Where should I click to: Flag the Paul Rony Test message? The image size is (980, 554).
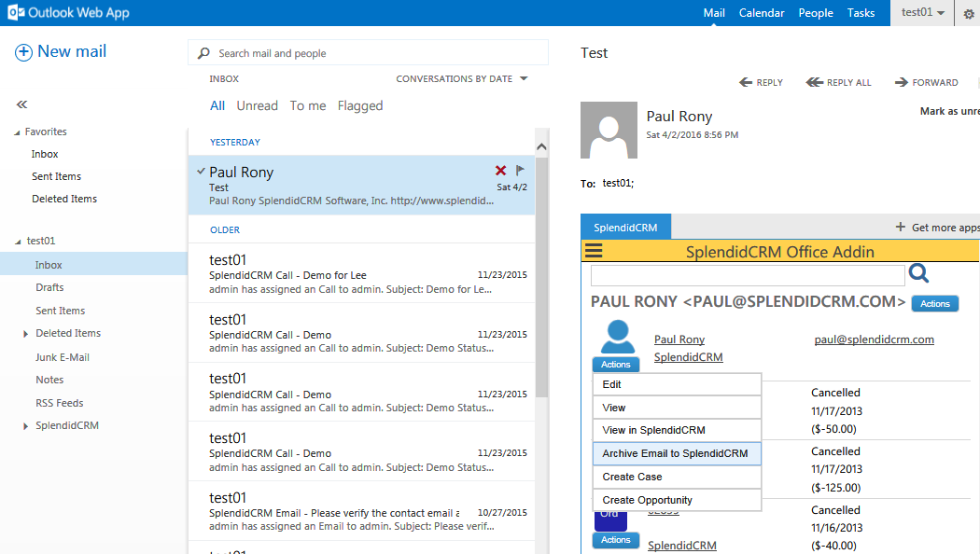tap(520, 170)
